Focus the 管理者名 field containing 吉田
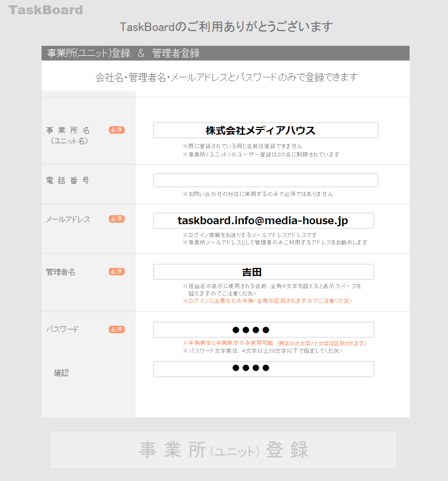Image resolution: width=448 pixels, height=481 pixels. (x=263, y=272)
